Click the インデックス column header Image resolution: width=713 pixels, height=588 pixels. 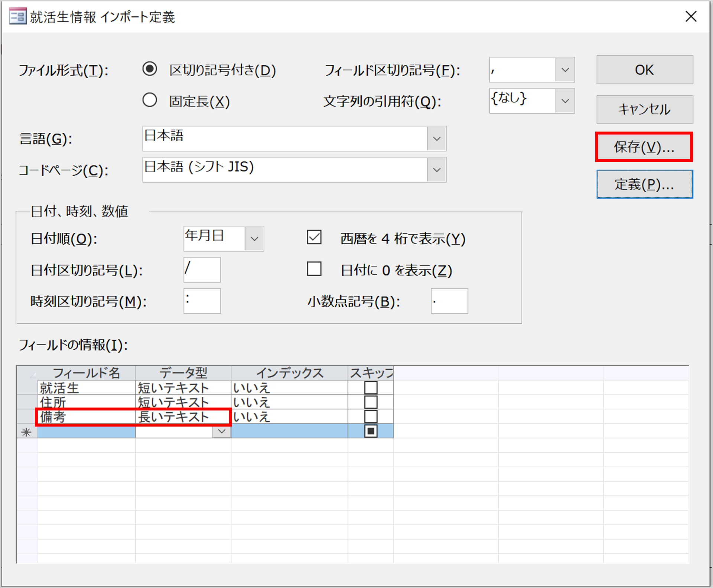tap(289, 373)
